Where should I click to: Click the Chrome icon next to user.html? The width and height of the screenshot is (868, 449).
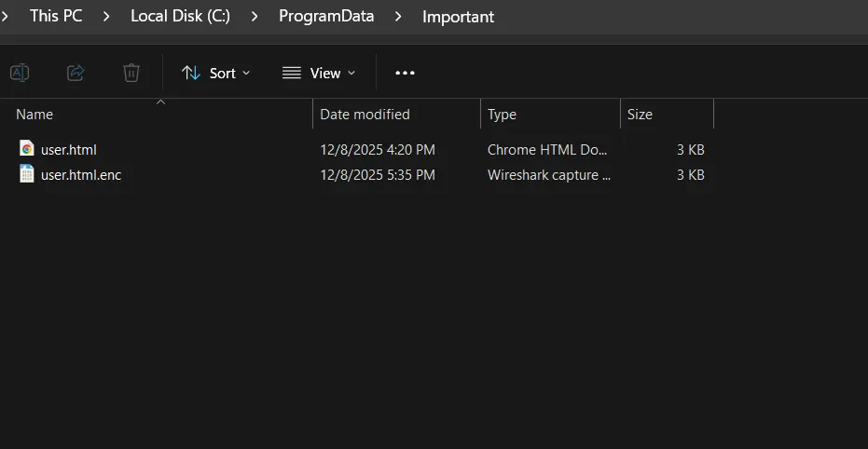click(x=27, y=149)
